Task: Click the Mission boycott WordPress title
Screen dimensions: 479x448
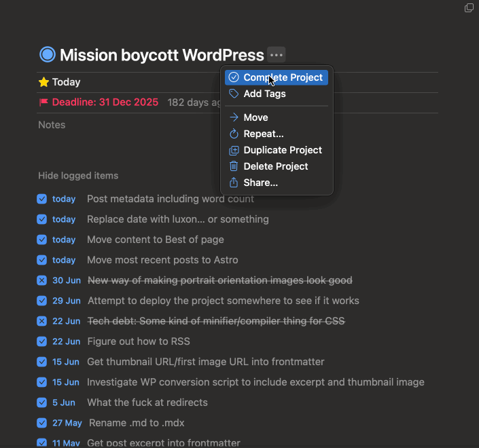Action: [x=162, y=55]
